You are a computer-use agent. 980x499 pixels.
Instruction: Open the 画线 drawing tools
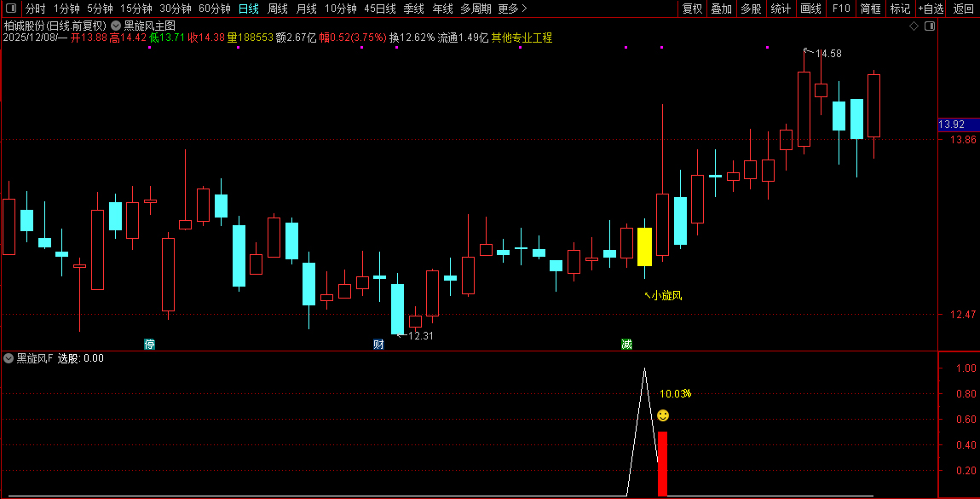pyautogui.click(x=810, y=9)
